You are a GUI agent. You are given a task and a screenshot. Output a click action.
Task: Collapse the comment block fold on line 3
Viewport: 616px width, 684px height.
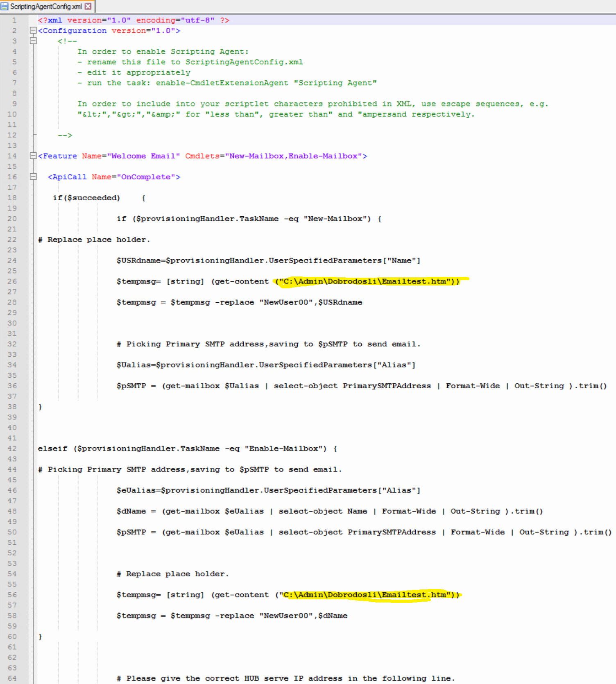point(33,41)
